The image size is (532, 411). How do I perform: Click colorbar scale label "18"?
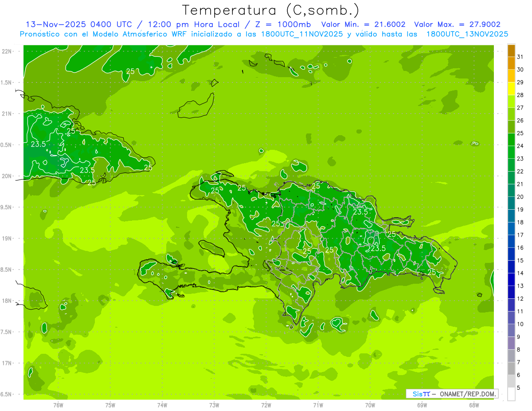click(x=520, y=222)
